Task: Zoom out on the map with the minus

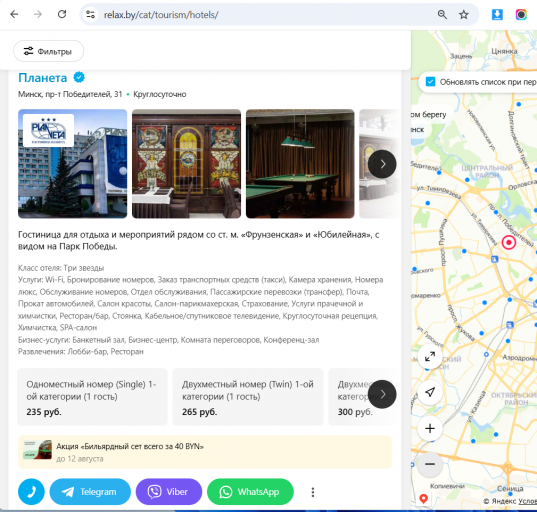Action: (430, 464)
